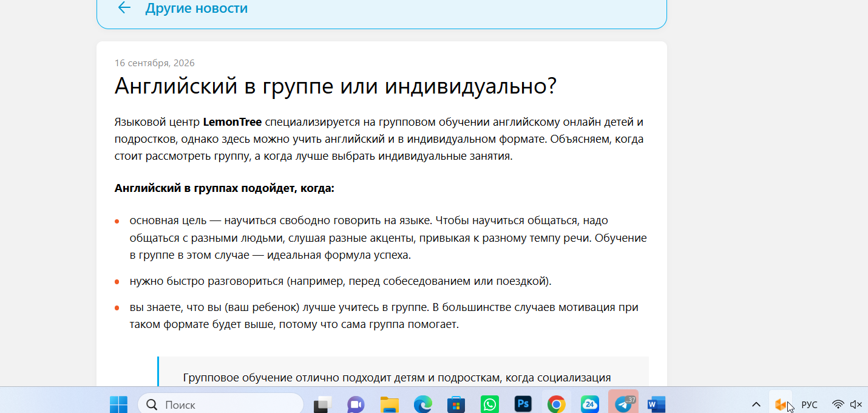Click the orange tray app icon
868x413 pixels.
(x=781, y=404)
